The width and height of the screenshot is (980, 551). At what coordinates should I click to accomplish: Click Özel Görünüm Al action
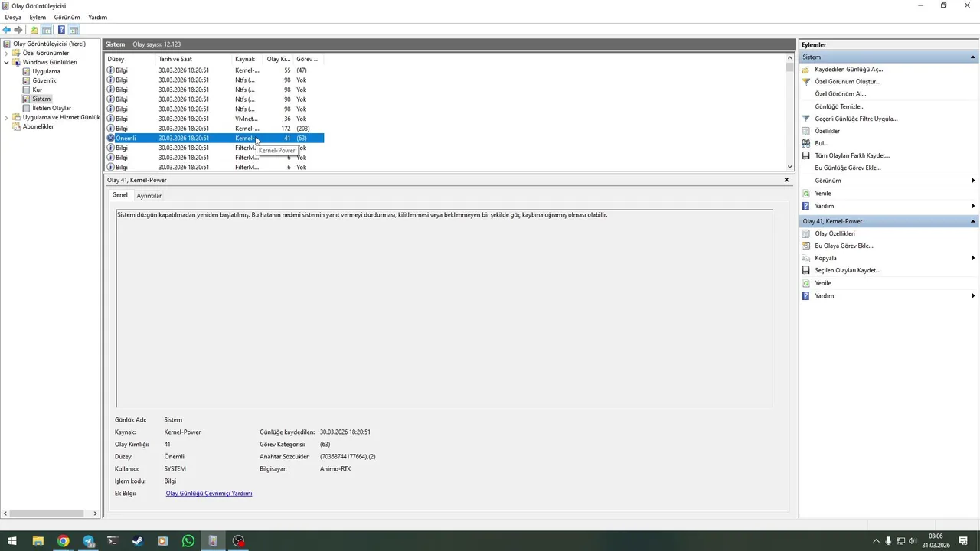point(840,94)
